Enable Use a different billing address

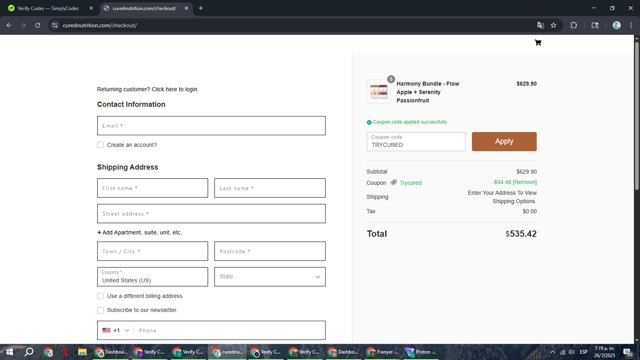pos(100,296)
